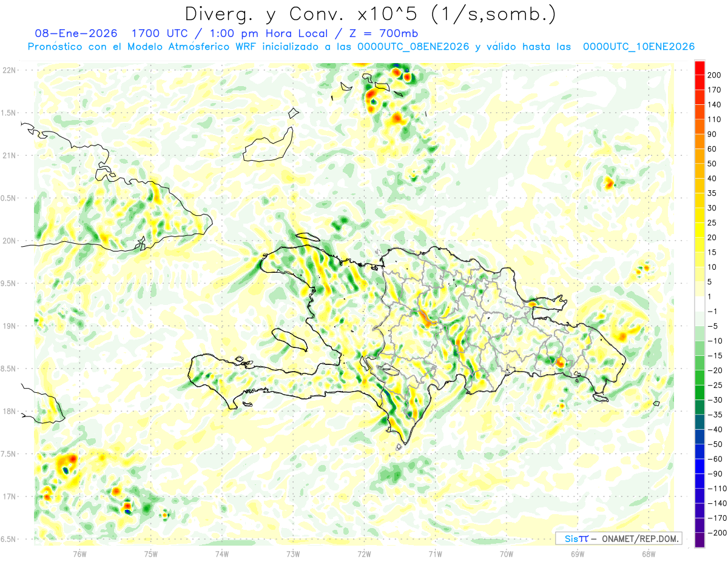Click the '-90' color scale value

coord(715,473)
